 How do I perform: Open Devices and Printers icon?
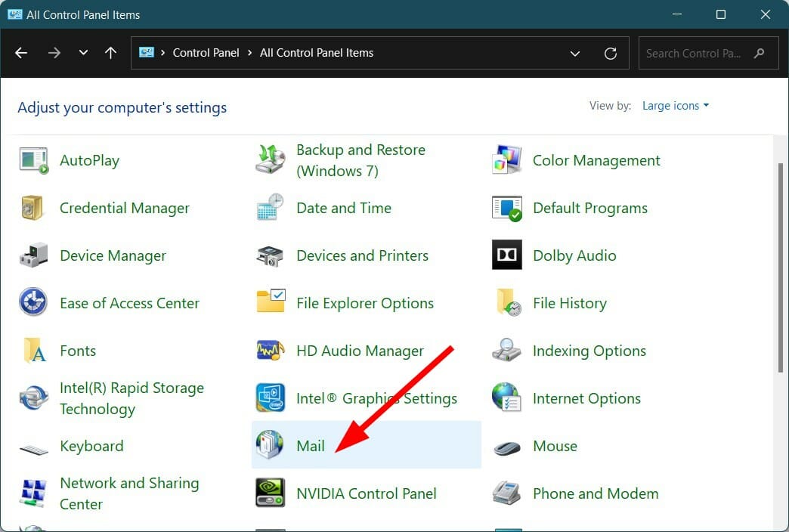coord(270,255)
